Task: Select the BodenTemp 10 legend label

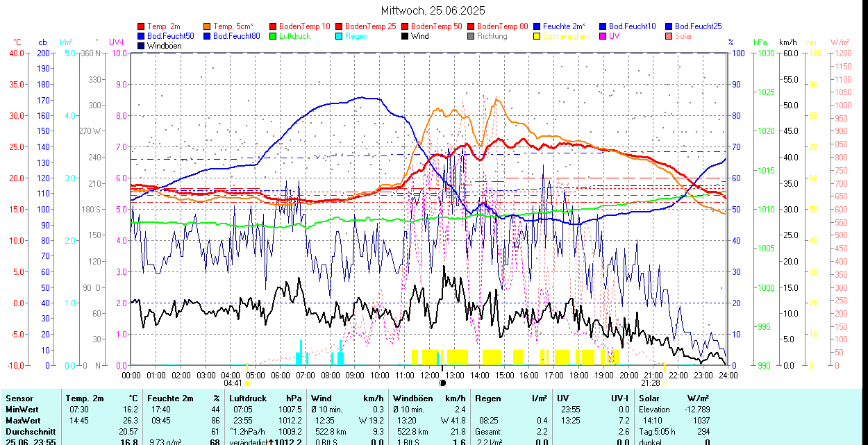Action: 305,26
